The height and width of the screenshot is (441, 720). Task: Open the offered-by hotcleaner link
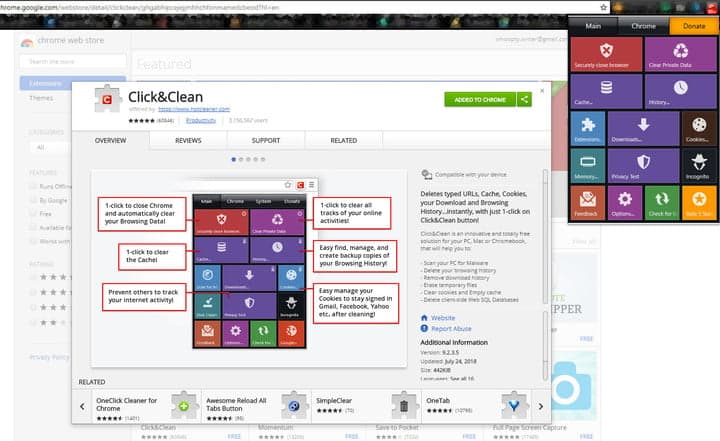pyautogui.click(x=194, y=109)
